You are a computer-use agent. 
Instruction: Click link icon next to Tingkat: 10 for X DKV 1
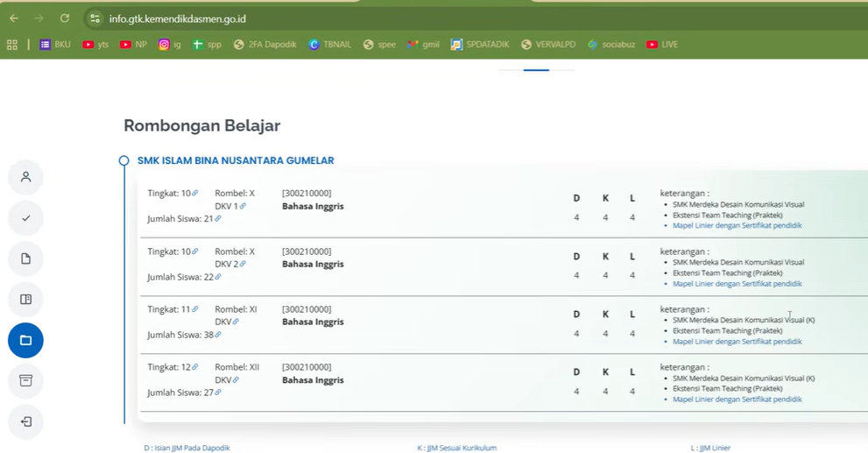pyautogui.click(x=194, y=193)
